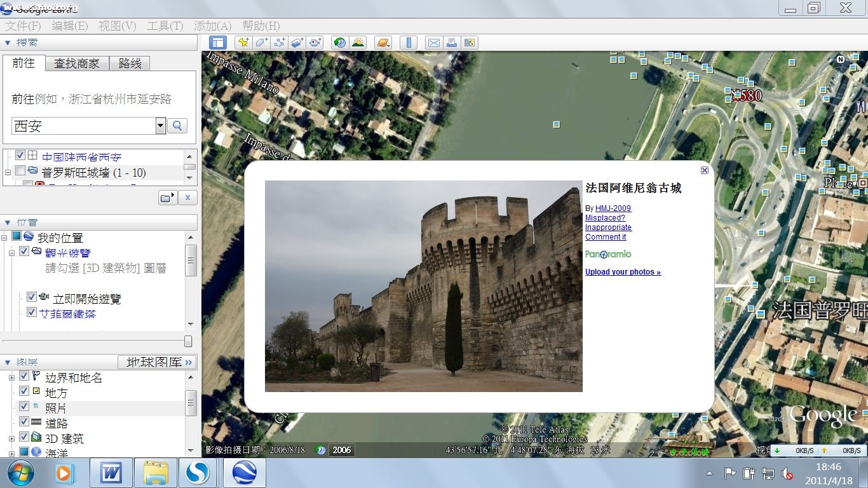Click the places opacity slider handle
The image size is (868, 488).
tap(187, 341)
